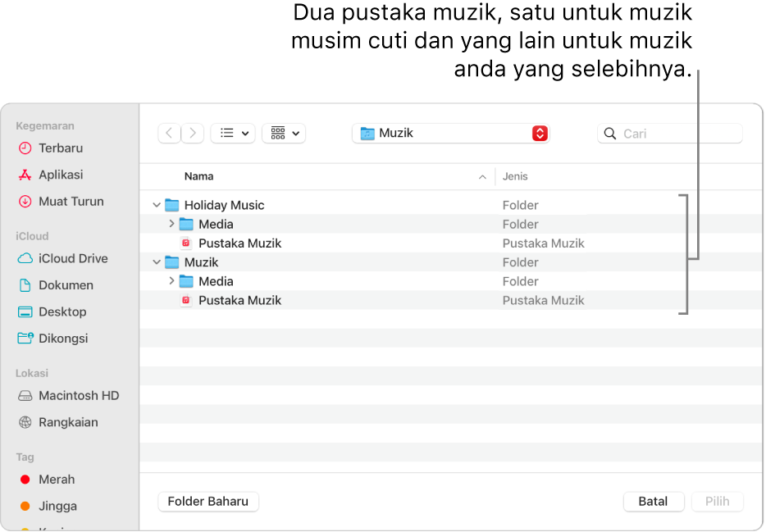Screen dimensions: 766x532
Task: Open the Dikongsi shared folder section
Action: [65, 338]
